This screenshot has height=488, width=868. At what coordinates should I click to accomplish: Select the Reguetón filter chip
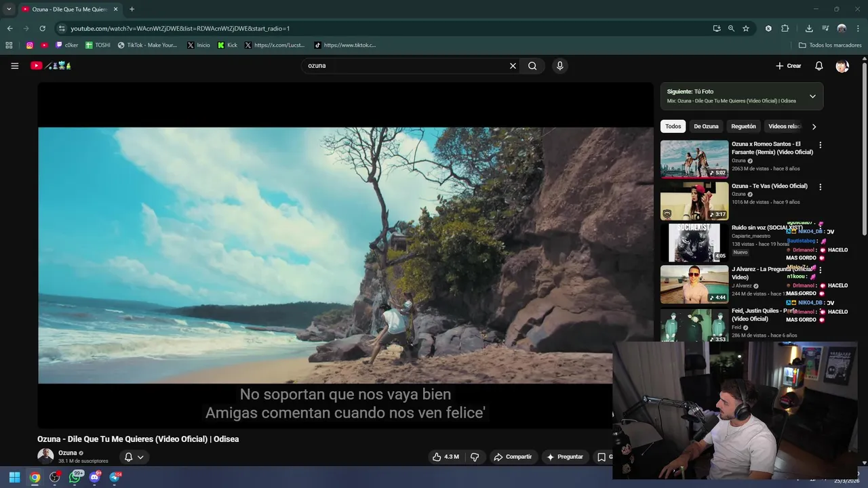[743, 126]
